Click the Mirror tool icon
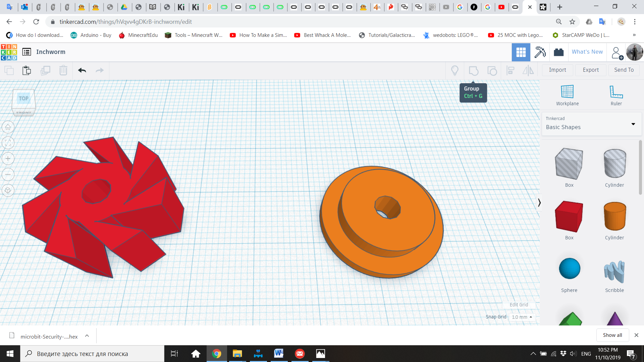 pyautogui.click(x=528, y=70)
